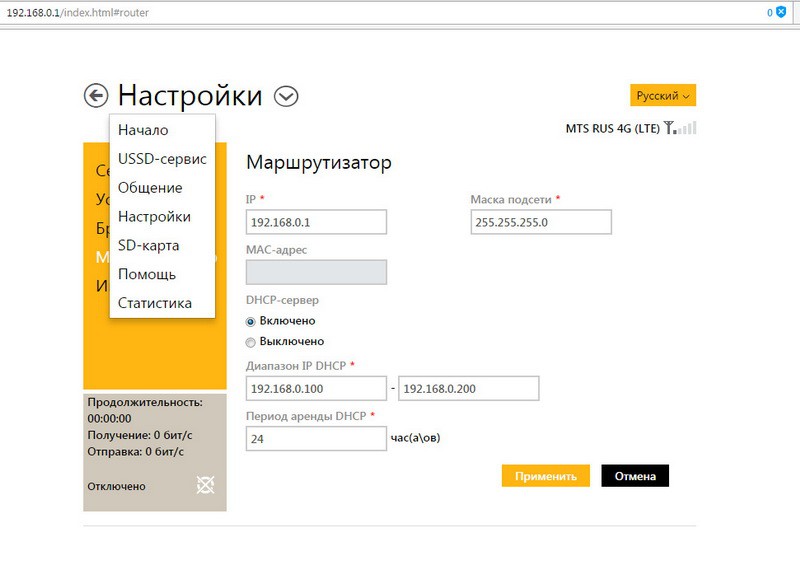Select the Включено DHCP radio button

tap(251, 321)
